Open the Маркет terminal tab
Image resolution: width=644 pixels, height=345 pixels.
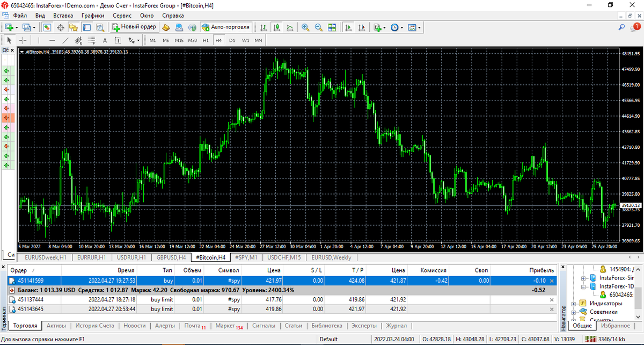pyautogui.click(x=229, y=326)
